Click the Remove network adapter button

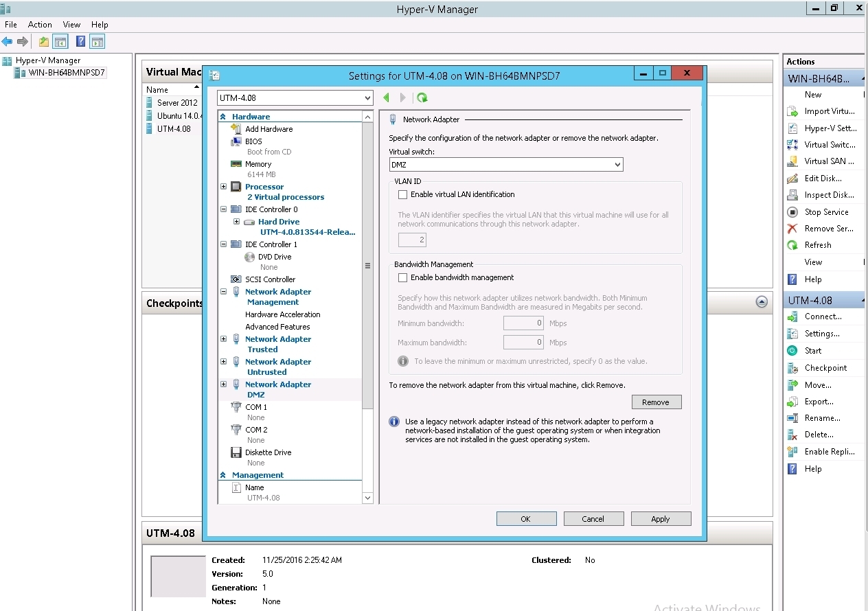(656, 402)
